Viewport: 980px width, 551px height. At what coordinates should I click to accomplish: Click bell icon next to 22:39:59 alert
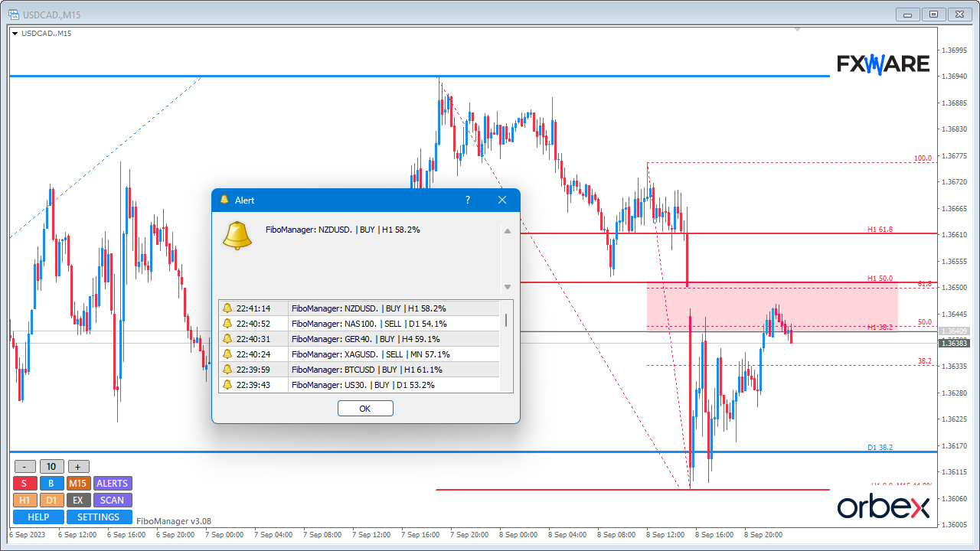[227, 370]
